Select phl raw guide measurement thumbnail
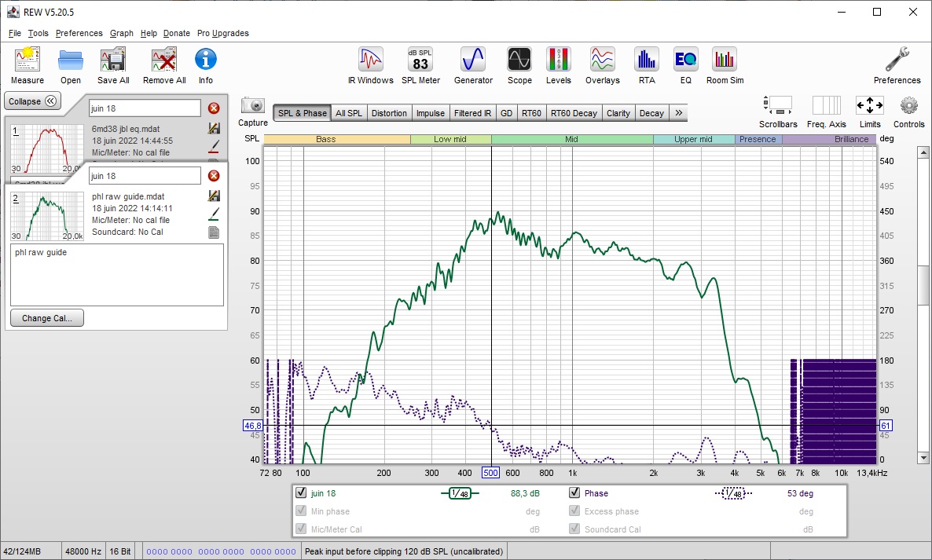 click(x=47, y=216)
